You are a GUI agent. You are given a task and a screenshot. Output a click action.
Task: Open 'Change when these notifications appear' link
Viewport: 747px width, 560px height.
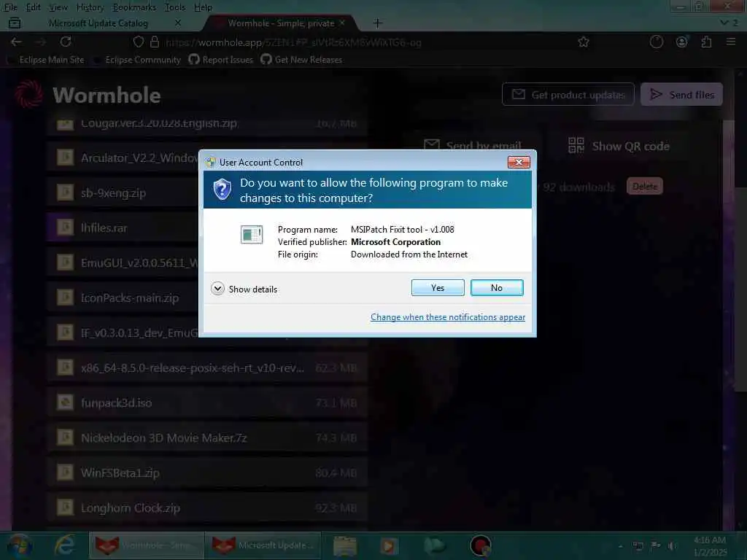(x=448, y=317)
